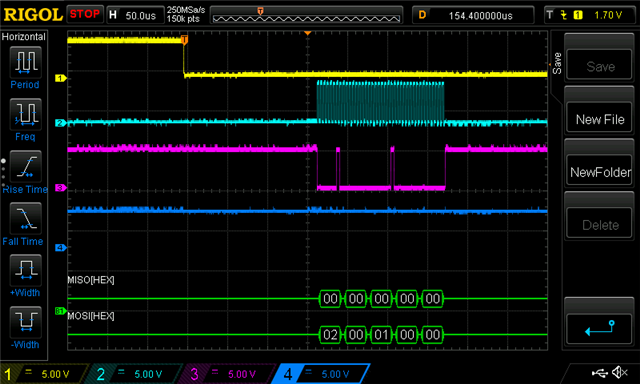Click the yellow trigger marker on channel 1

click(184, 40)
